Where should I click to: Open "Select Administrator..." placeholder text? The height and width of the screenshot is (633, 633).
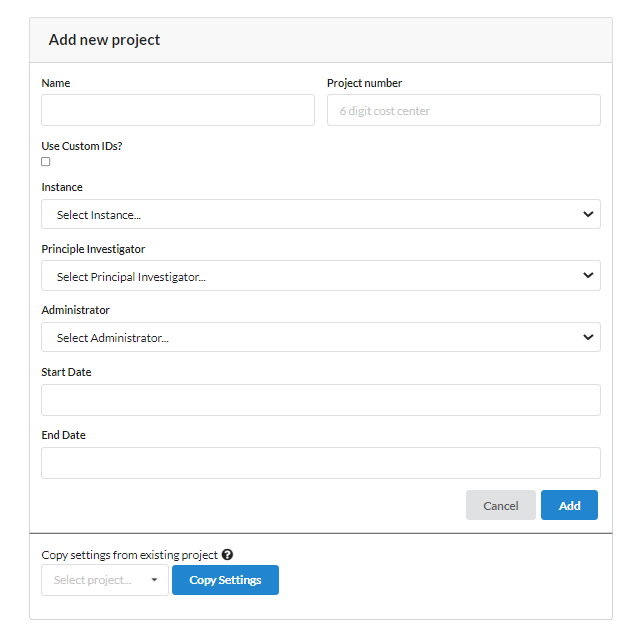[113, 339]
